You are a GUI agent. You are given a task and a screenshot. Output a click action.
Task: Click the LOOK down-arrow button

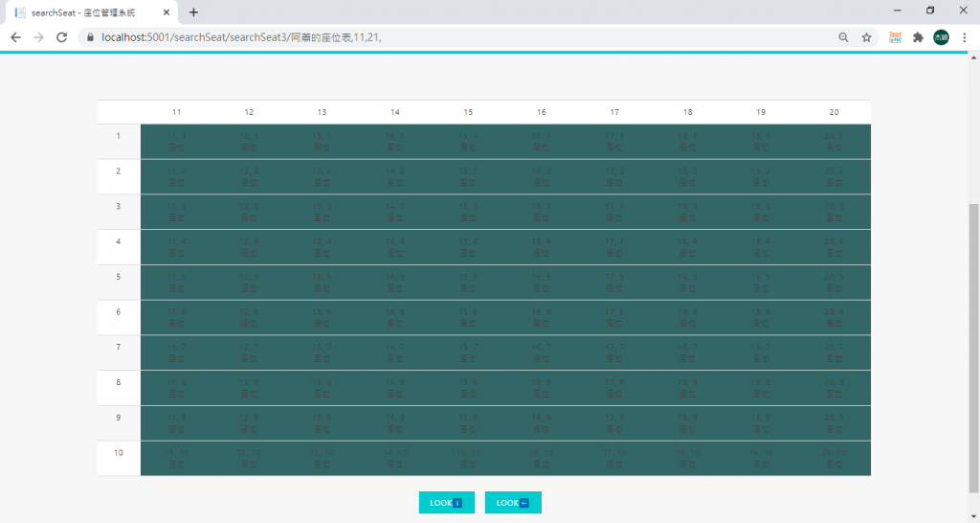(x=446, y=502)
